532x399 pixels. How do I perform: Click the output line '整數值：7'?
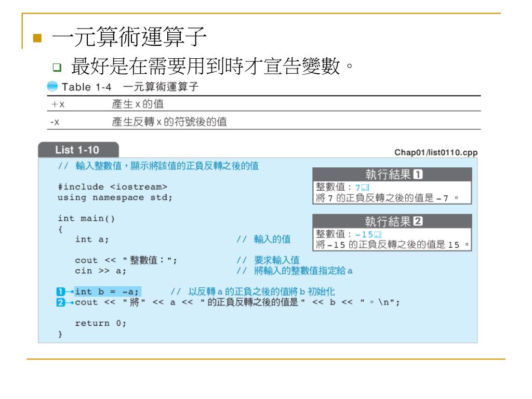tap(342, 187)
